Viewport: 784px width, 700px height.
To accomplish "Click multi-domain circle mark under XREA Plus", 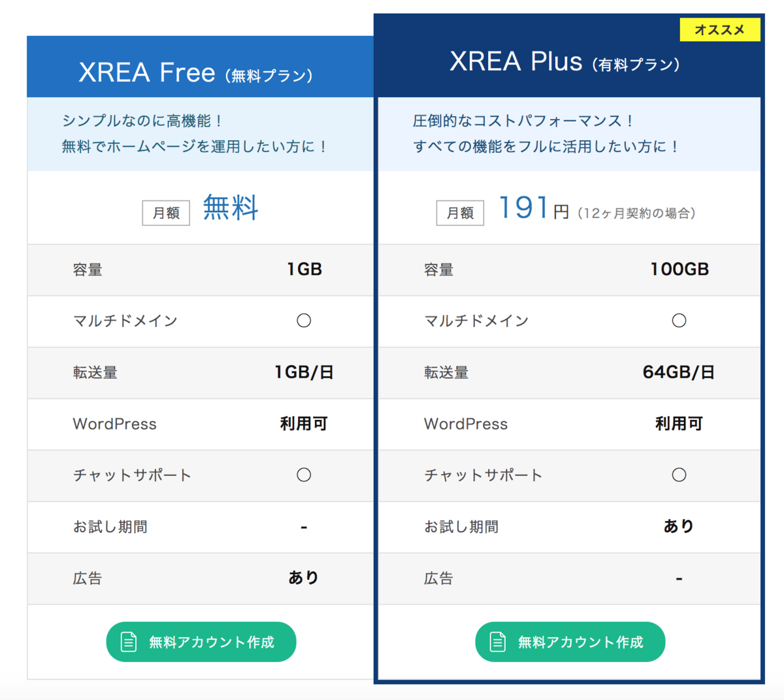I will 679,321.
